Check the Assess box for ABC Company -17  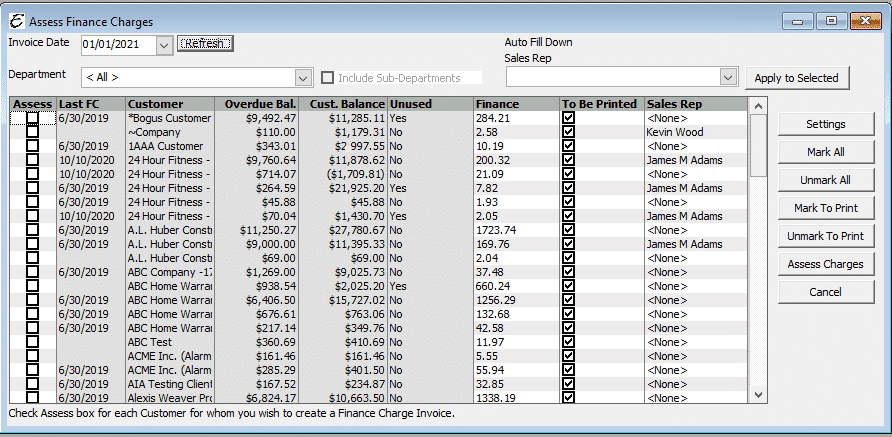[32, 271]
